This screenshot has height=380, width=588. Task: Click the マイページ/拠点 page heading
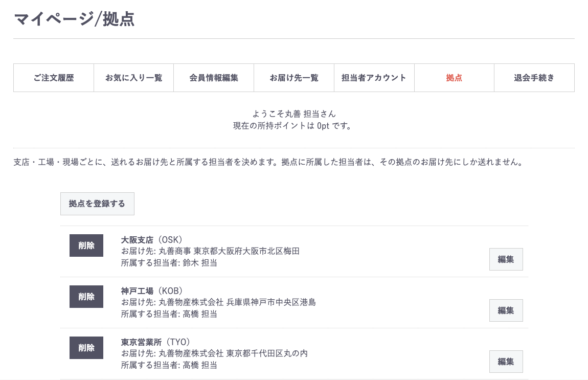pyautogui.click(x=74, y=19)
